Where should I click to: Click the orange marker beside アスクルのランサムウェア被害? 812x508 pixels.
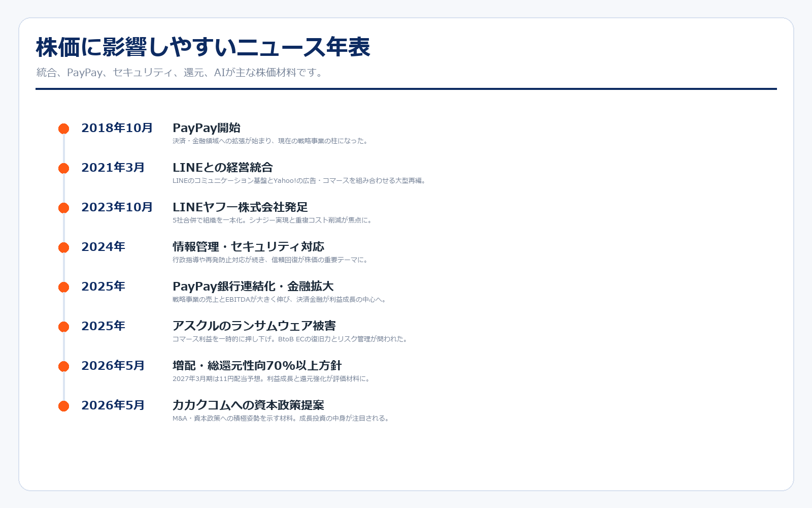click(x=63, y=327)
